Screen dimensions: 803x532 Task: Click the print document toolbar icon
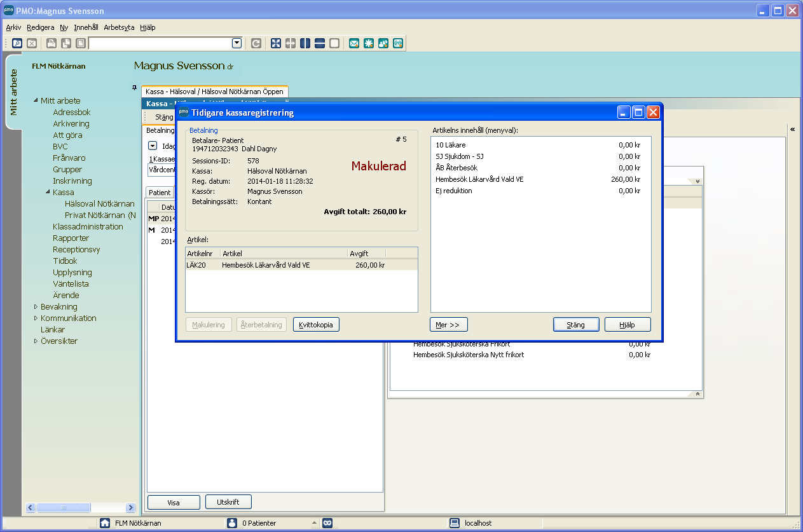point(51,43)
